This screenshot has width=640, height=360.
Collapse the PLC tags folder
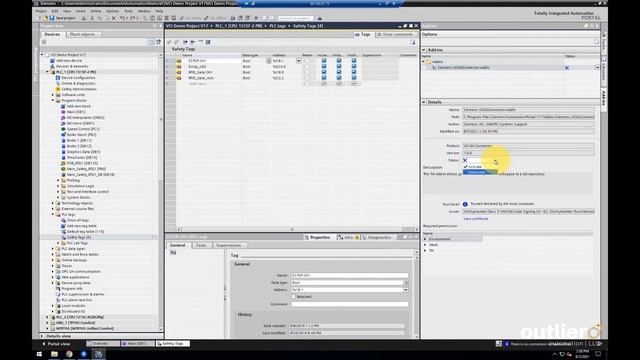[x=53, y=214]
